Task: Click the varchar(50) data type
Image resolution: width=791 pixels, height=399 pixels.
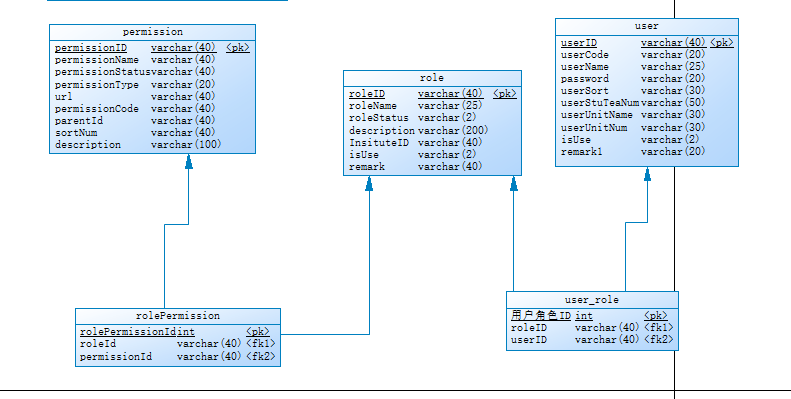Action: coord(673,103)
